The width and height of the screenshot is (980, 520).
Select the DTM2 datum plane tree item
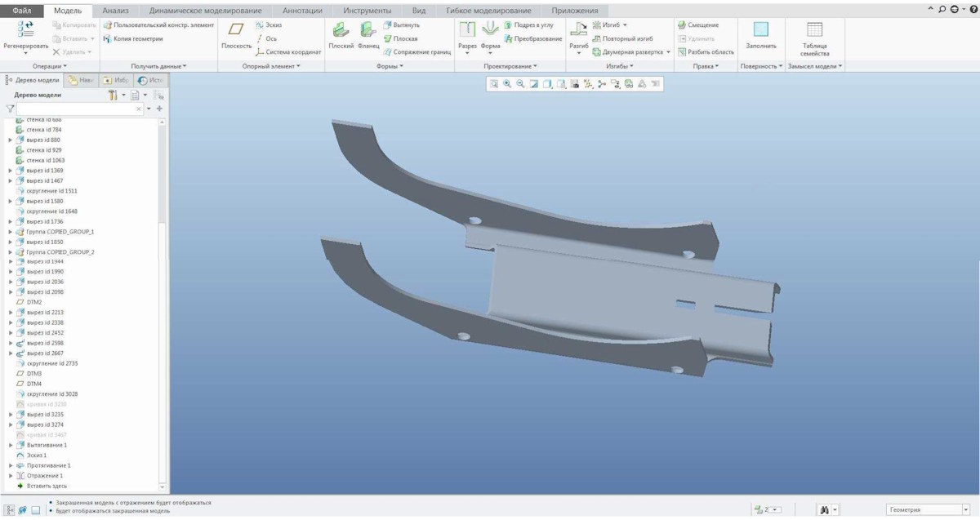click(29, 302)
